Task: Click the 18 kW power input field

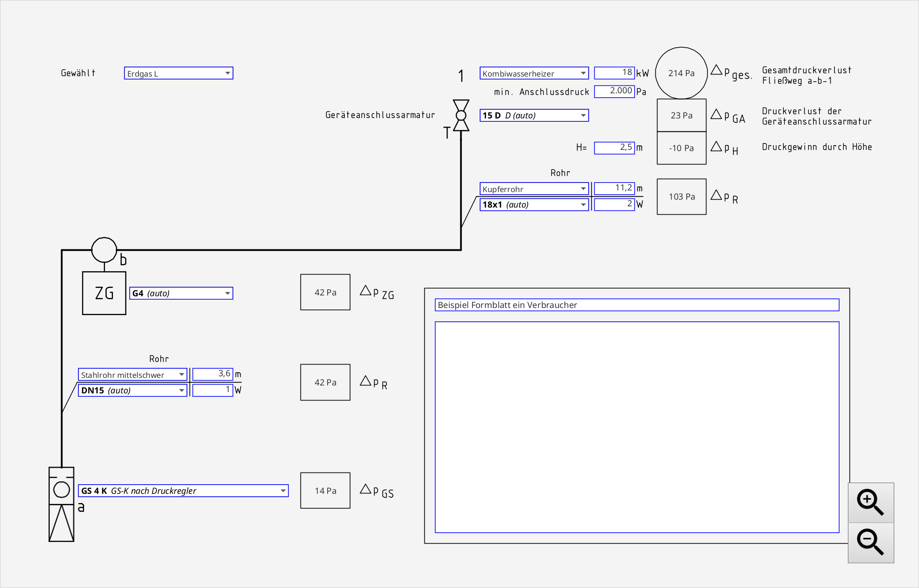Action: pyautogui.click(x=614, y=73)
